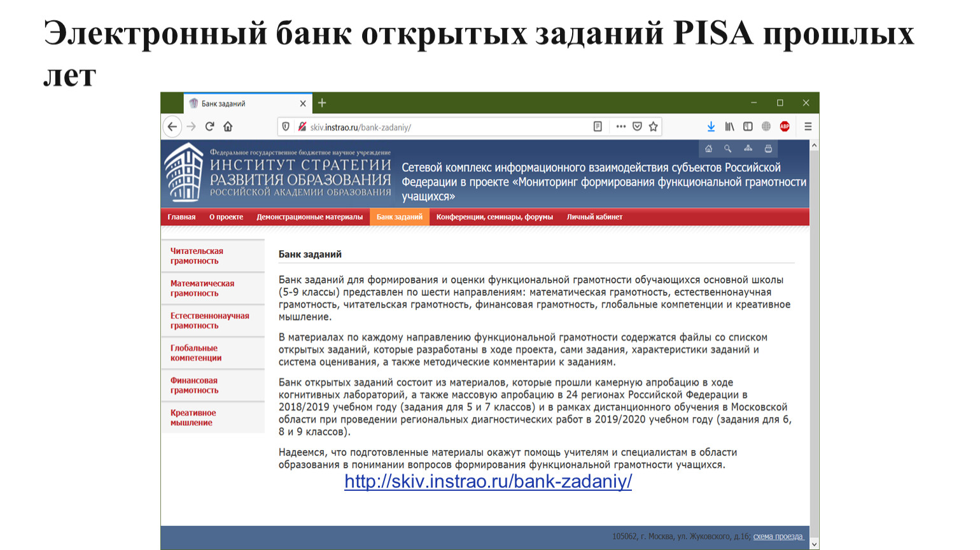This screenshot has width=980, height=550.
Task: Bookmark this page with the star icon
Action: [x=653, y=127]
